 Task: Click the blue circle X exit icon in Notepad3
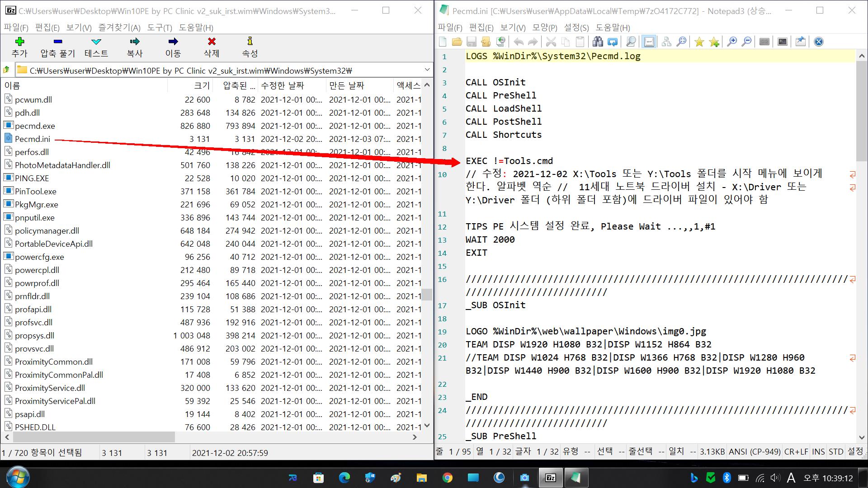coord(819,42)
